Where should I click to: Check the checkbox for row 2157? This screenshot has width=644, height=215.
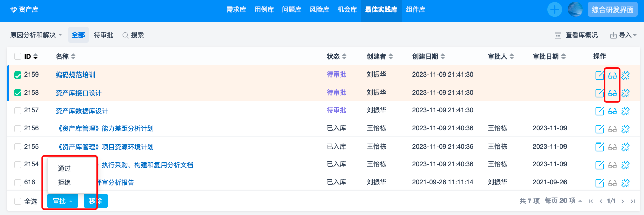click(18, 111)
